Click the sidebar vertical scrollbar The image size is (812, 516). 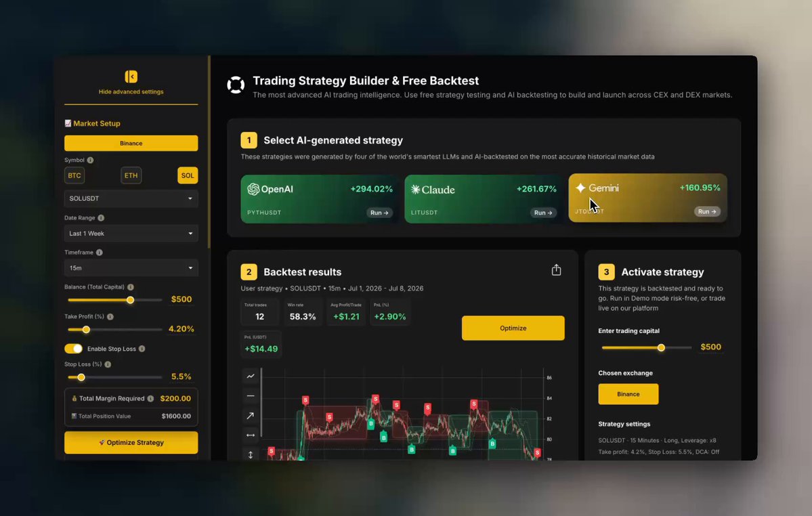coord(209,152)
